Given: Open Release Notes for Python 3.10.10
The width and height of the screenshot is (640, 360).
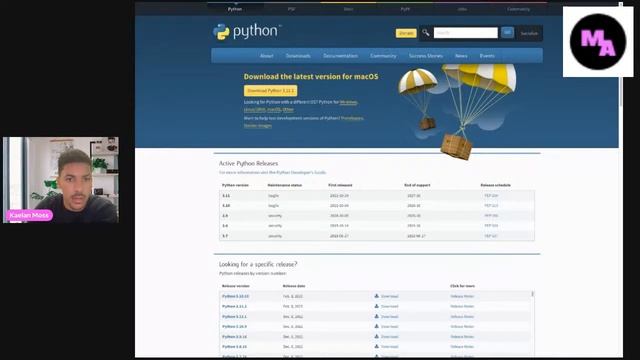Looking at the screenshot, I should pyautogui.click(x=462, y=296).
